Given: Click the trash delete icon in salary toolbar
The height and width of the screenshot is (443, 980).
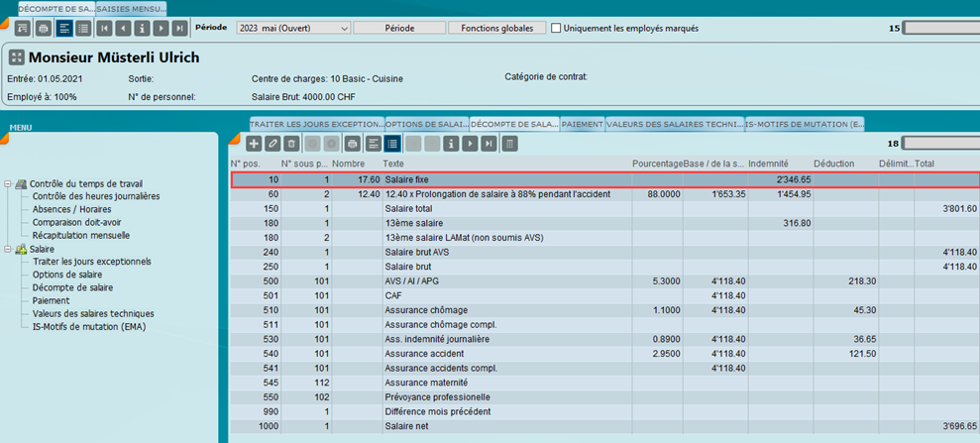Looking at the screenshot, I should pyautogui.click(x=291, y=144).
